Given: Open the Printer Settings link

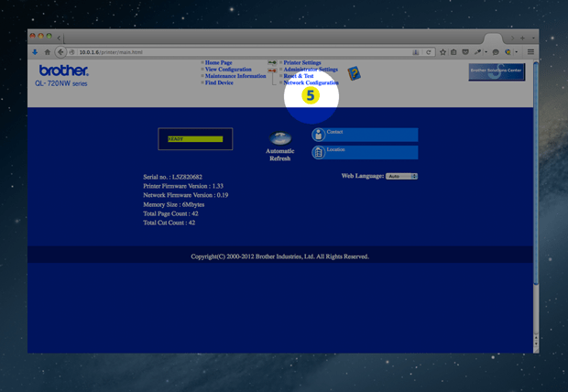Looking at the screenshot, I should click(x=302, y=62).
